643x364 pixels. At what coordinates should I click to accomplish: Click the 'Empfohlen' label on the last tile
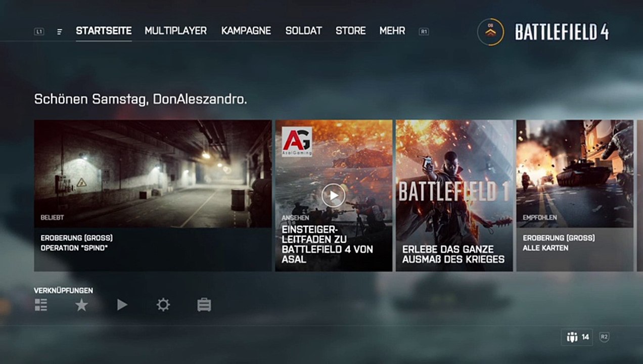(x=540, y=217)
